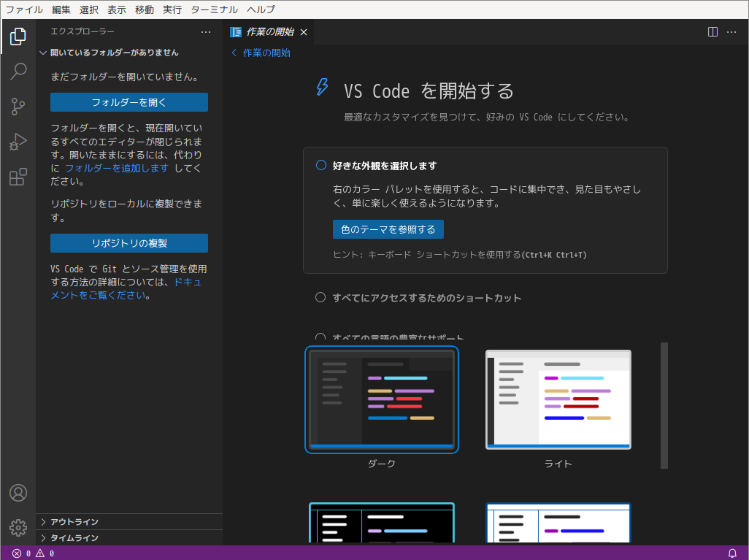Click the 好きな外観を選択します step title
The width and height of the screenshot is (749, 560).
coord(385,166)
